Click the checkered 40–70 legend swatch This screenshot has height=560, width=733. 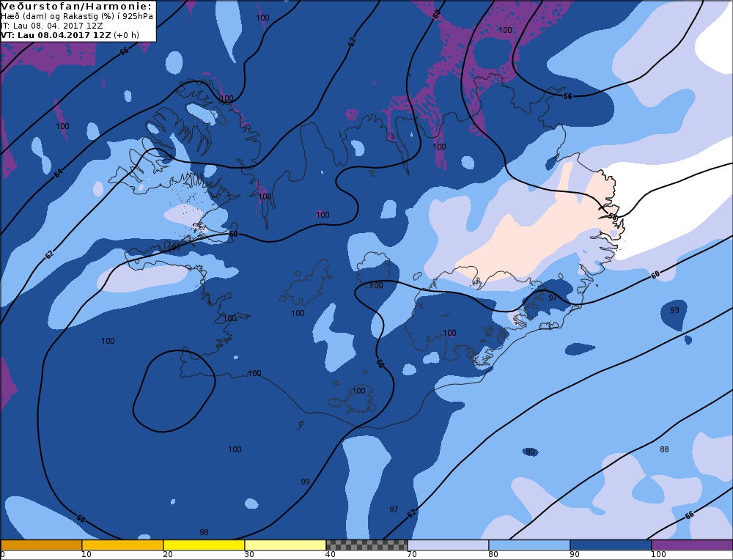366,545
